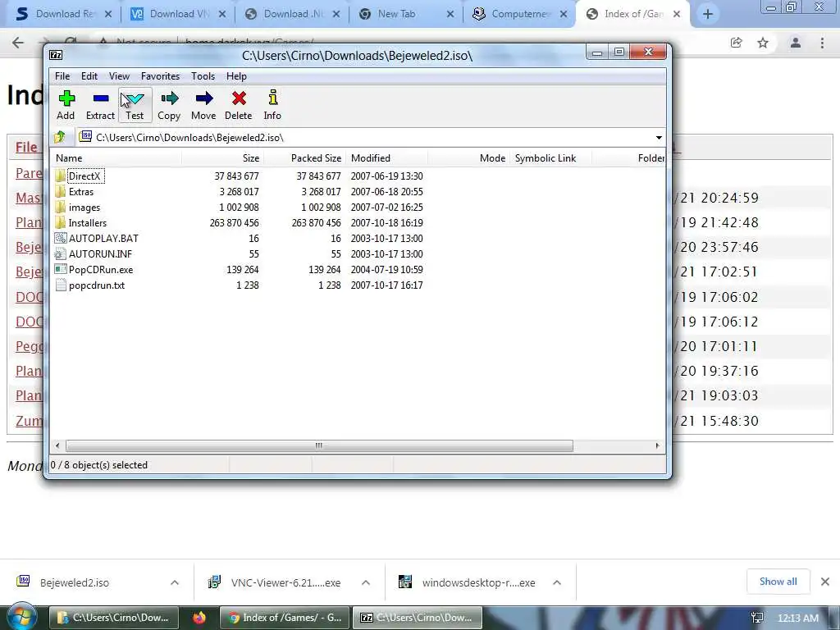The height and width of the screenshot is (630, 840).
Task: Click the Copy toolbar icon
Action: tap(169, 105)
